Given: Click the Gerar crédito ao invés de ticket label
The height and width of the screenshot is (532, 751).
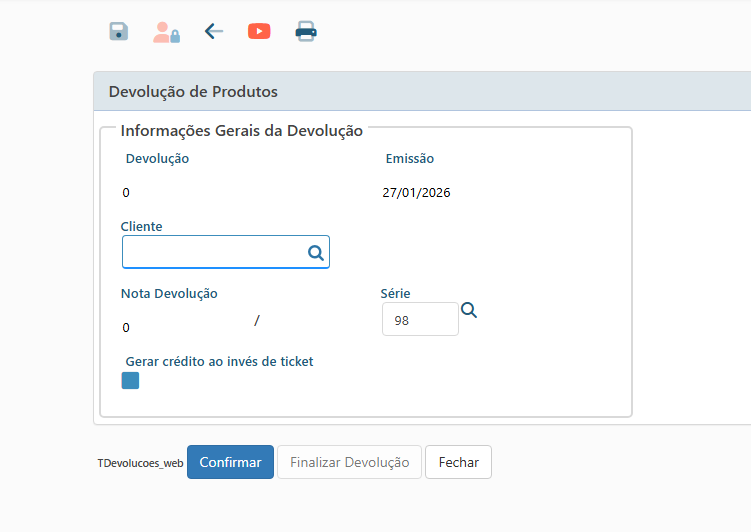Looking at the screenshot, I should (219, 361).
